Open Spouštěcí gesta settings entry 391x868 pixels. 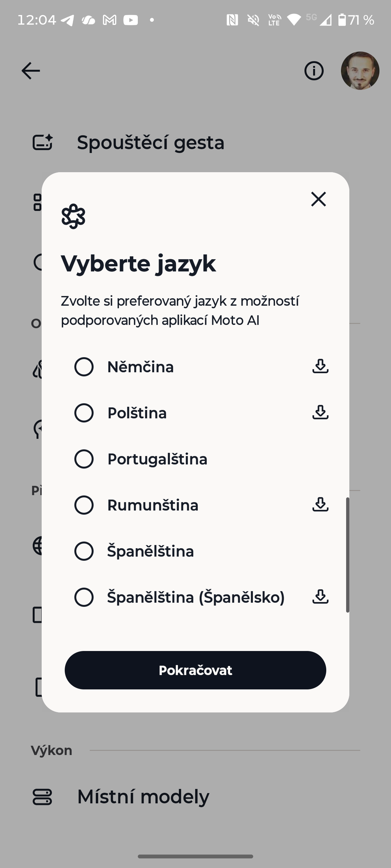coord(150,142)
